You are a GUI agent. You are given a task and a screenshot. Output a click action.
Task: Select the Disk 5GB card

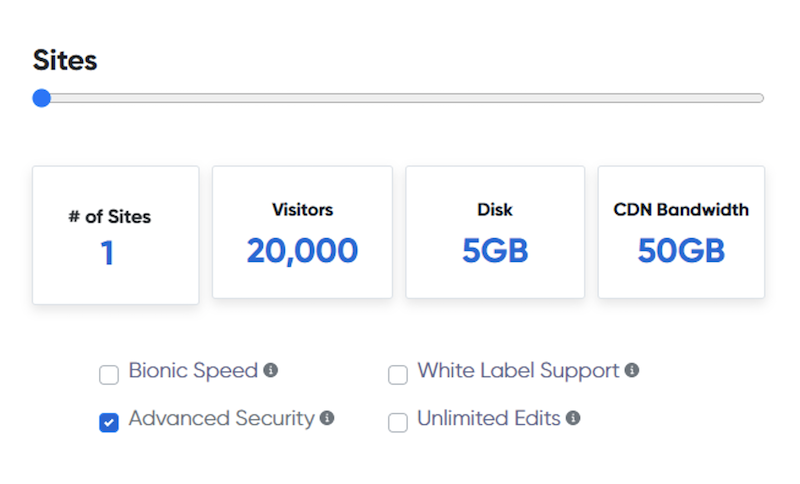click(495, 232)
